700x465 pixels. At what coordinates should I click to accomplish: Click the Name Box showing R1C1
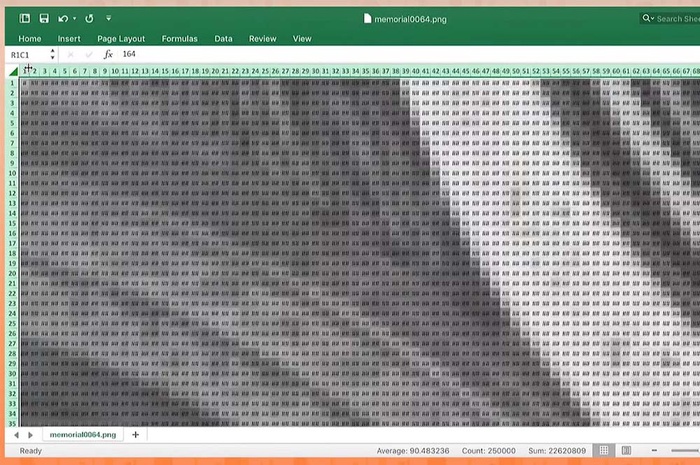(28, 54)
